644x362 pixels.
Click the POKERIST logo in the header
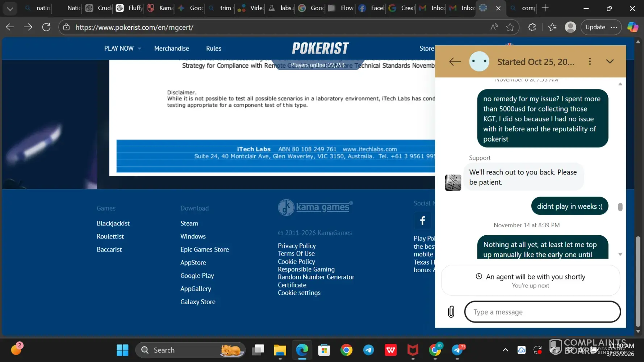[x=321, y=48]
